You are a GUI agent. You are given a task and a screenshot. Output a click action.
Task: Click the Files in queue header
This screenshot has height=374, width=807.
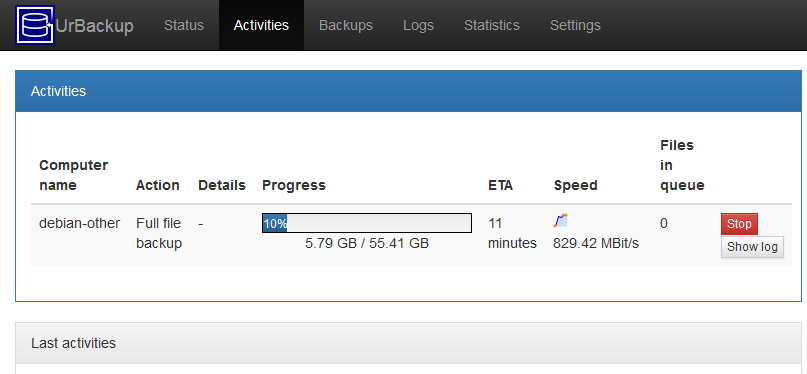[682, 165]
